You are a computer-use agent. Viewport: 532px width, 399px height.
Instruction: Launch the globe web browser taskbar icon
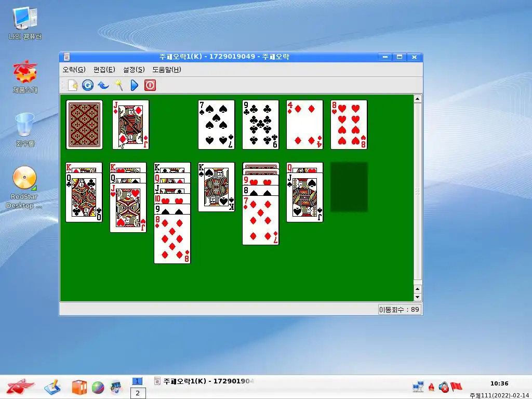coord(98,388)
